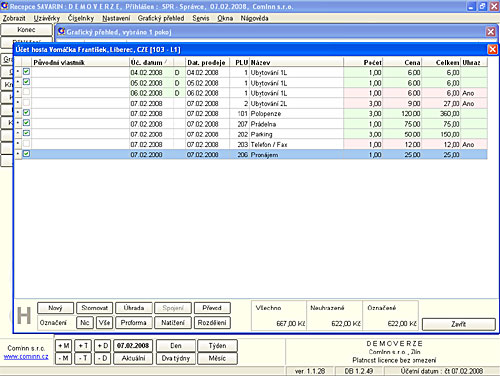Screen dimensions: 500x376
Task: Open the www.cominn.cz link
Action: (26, 357)
